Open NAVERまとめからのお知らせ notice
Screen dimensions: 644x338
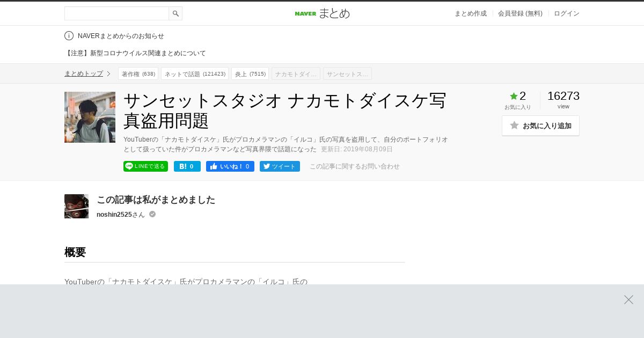coord(121,36)
